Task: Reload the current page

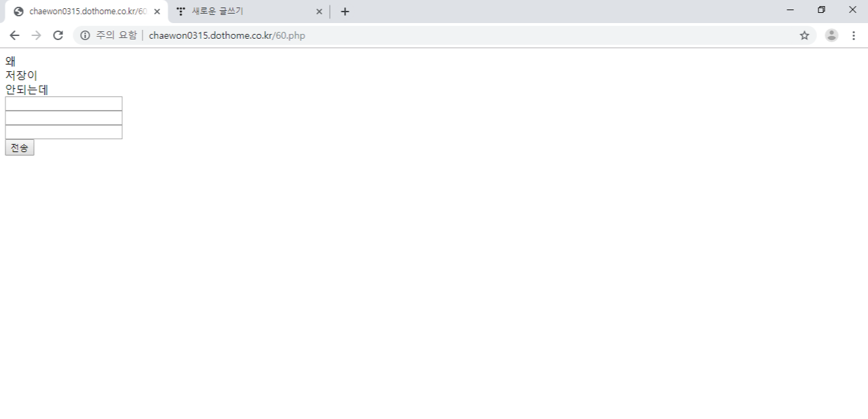Action: (x=58, y=35)
